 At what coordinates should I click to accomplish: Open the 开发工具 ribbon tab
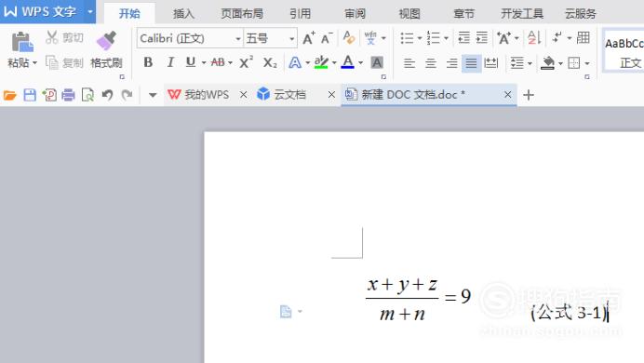[x=522, y=14]
